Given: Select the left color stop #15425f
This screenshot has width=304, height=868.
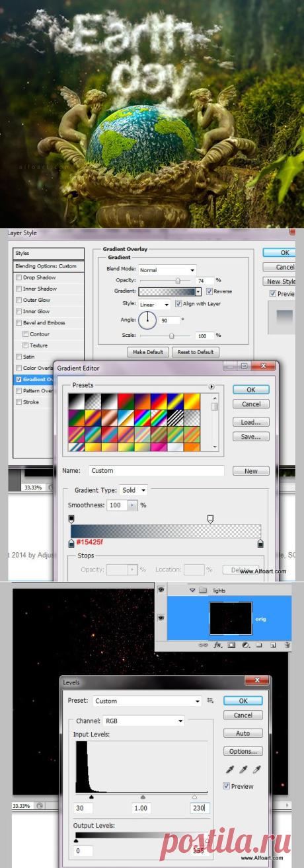Looking at the screenshot, I should tap(71, 542).
